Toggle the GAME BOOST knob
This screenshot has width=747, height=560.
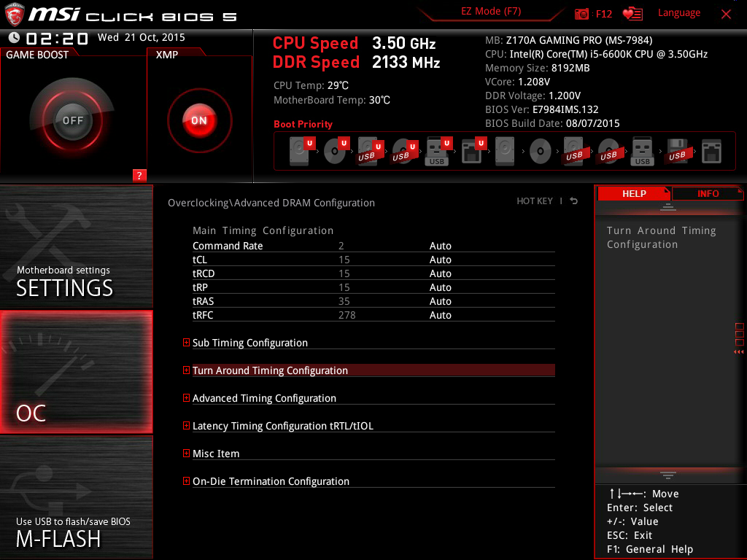[72, 120]
